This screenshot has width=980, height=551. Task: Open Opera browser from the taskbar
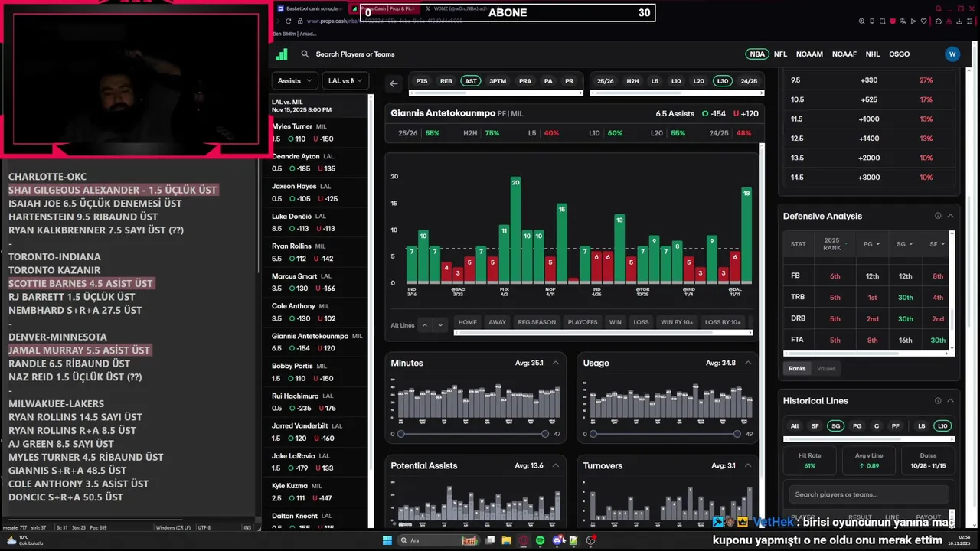click(524, 540)
